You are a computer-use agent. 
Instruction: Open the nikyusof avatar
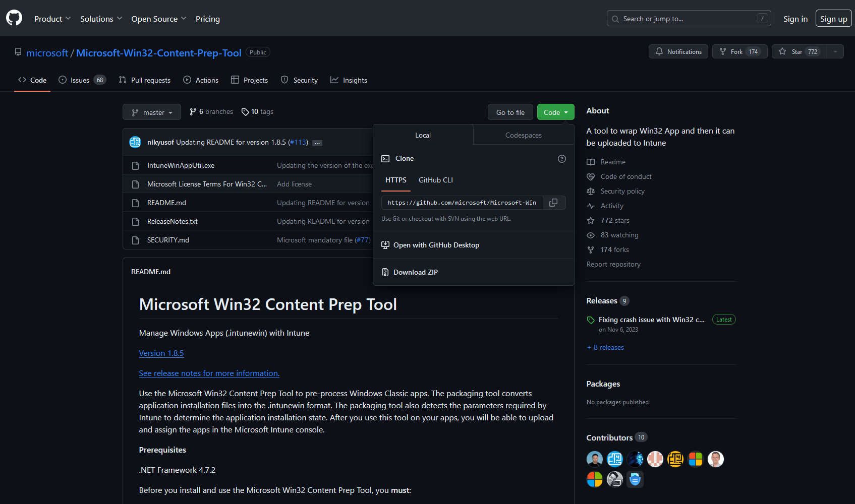pos(135,142)
